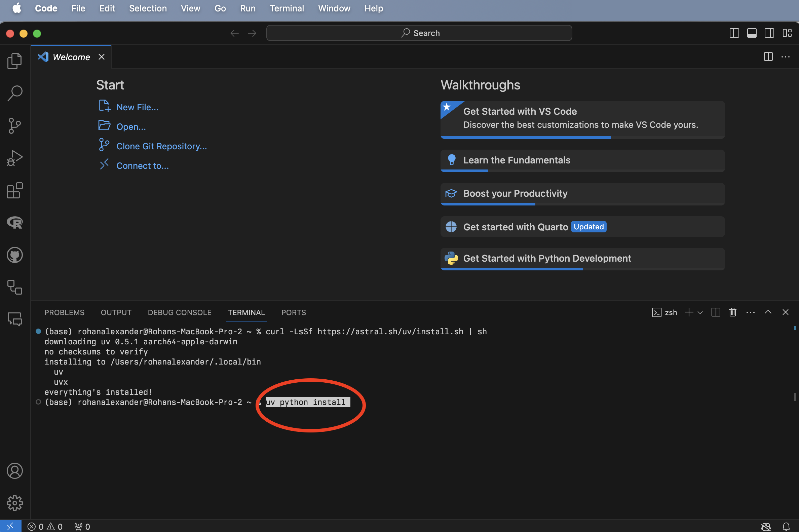Open the Terminal menu in menu bar
The image size is (799, 532).
[x=287, y=8]
